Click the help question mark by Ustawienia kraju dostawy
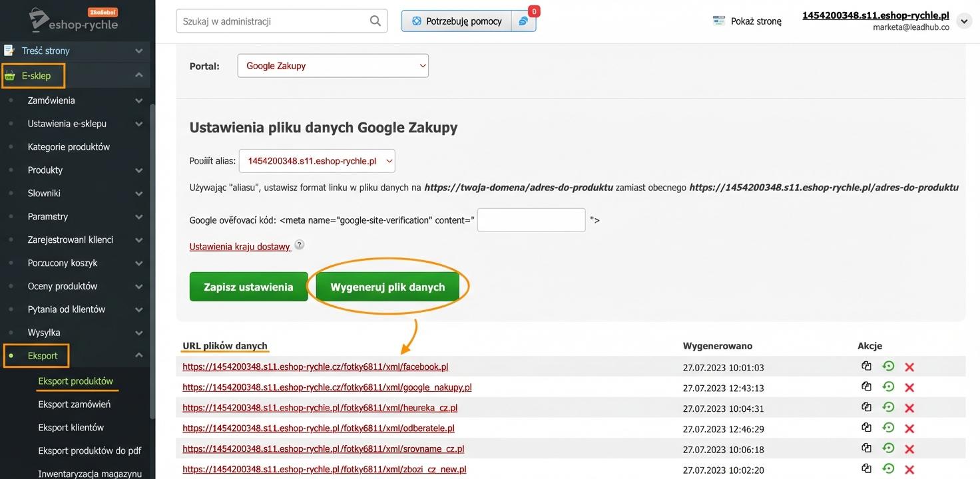The width and height of the screenshot is (980, 479). pyautogui.click(x=300, y=245)
